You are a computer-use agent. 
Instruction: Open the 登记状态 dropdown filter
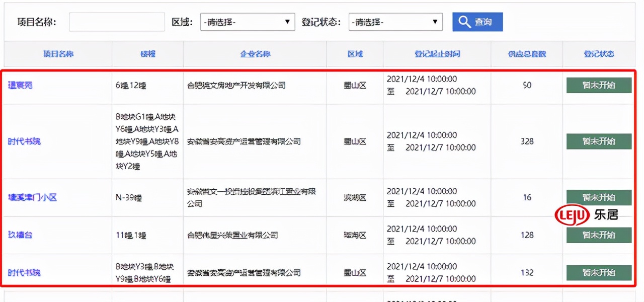(395, 22)
